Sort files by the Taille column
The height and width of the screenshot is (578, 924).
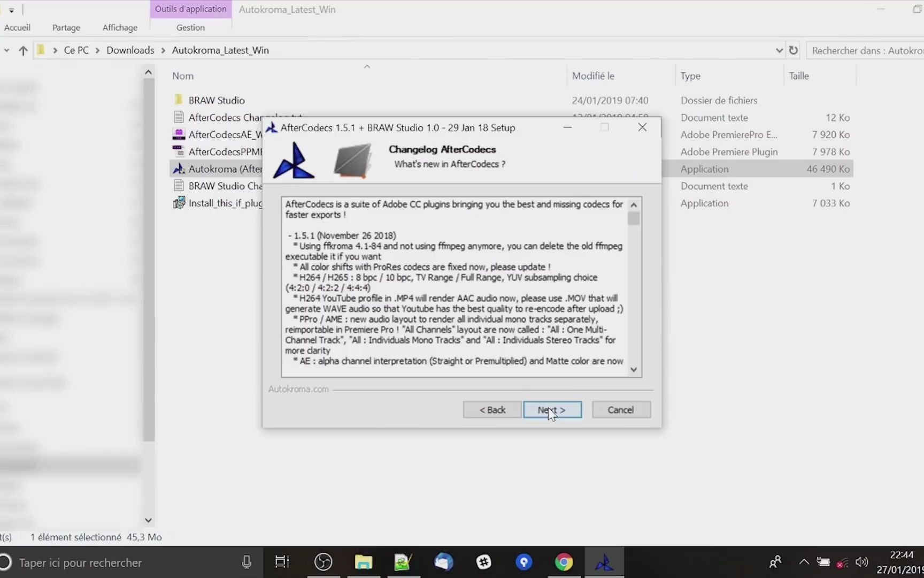pyautogui.click(x=799, y=76)
